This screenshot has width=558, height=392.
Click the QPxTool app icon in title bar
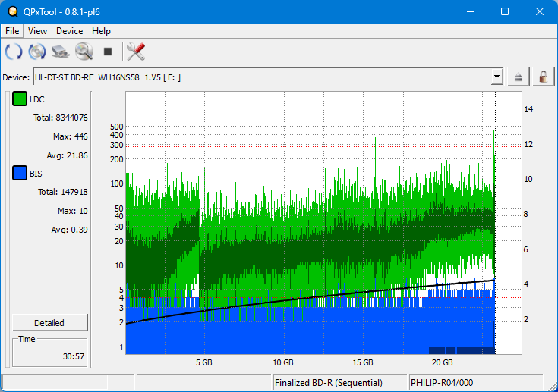tap(13, 11)
